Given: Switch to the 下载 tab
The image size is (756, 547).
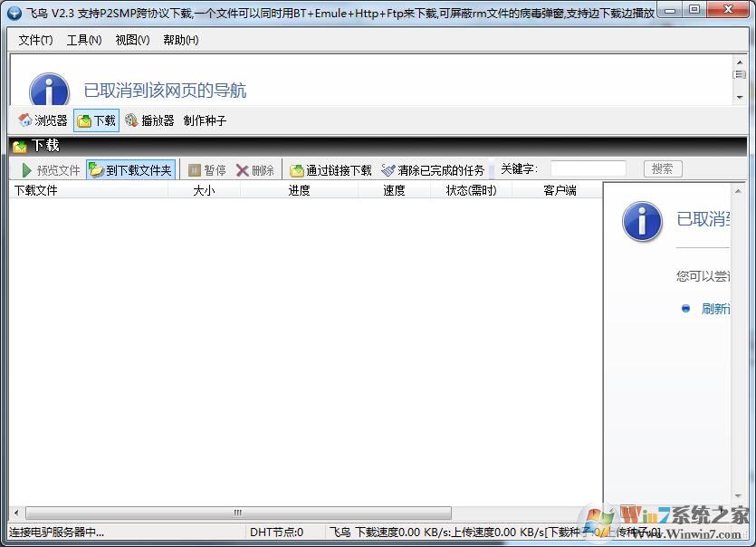Looking at the screenshot, I should pos(97,120).
